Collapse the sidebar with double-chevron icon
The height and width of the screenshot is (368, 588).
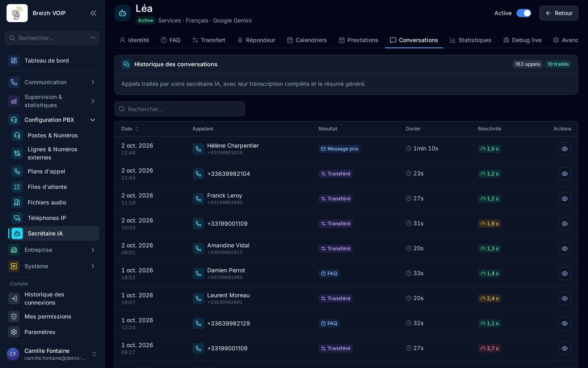tap(93, 13)
